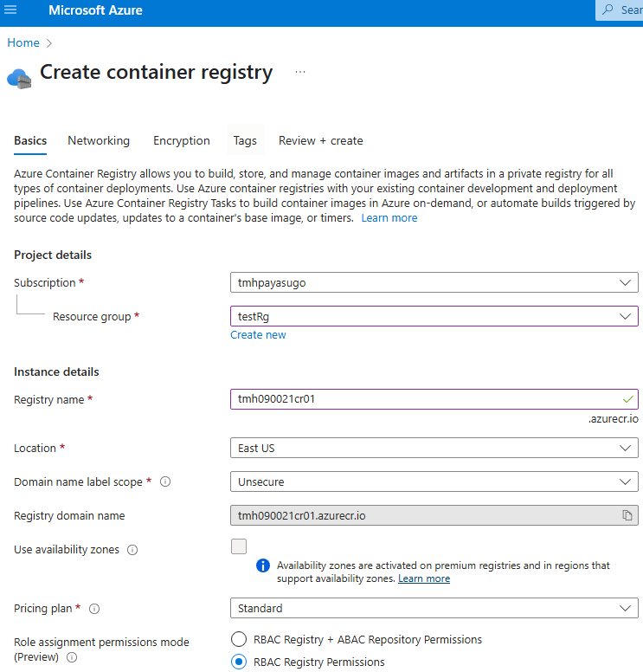Click the Create container registry title
The height and width of the screenshot is (672, 643).
pos(157,72)
